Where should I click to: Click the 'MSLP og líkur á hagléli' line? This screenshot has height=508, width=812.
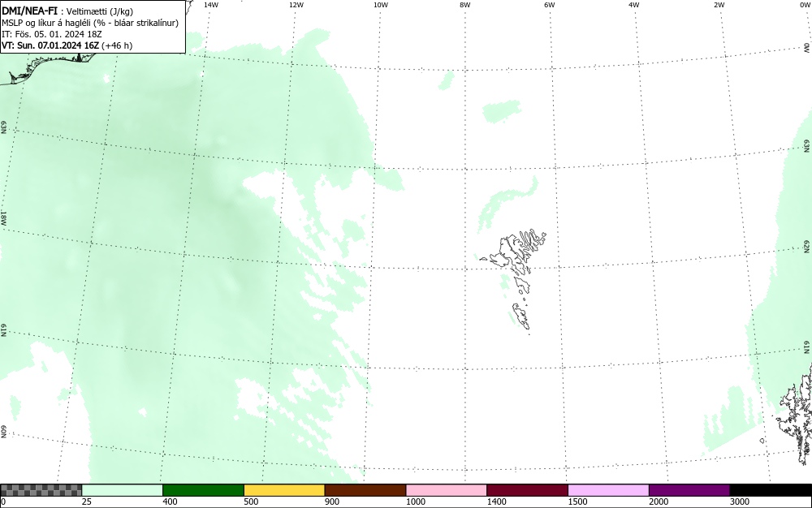tap(90, 23)
